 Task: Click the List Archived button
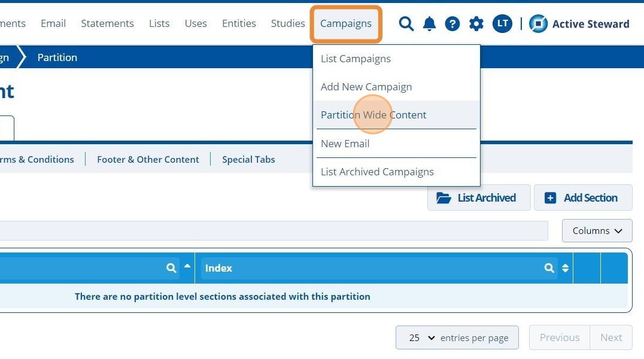coord(478,198)
